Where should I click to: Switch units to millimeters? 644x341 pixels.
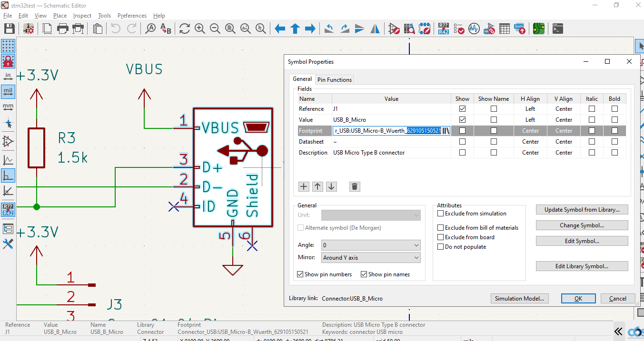tap(8, 106)
